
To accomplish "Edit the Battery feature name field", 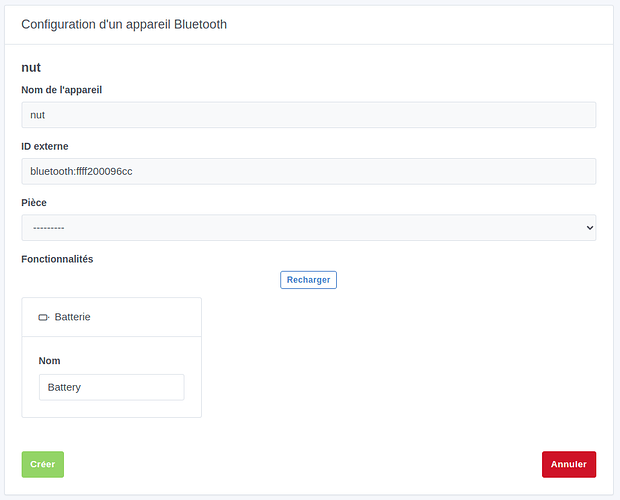I will (x=112, y=387).
